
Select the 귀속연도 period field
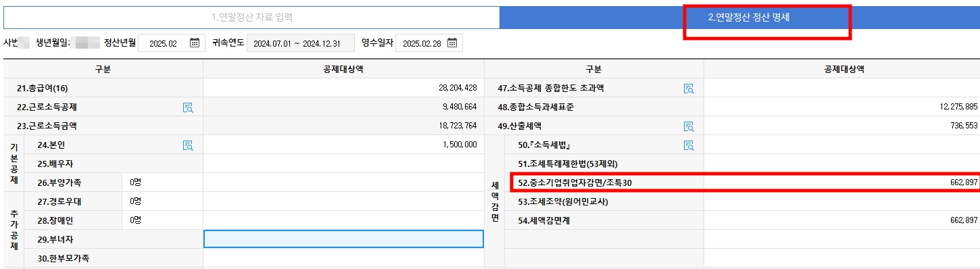301,43
